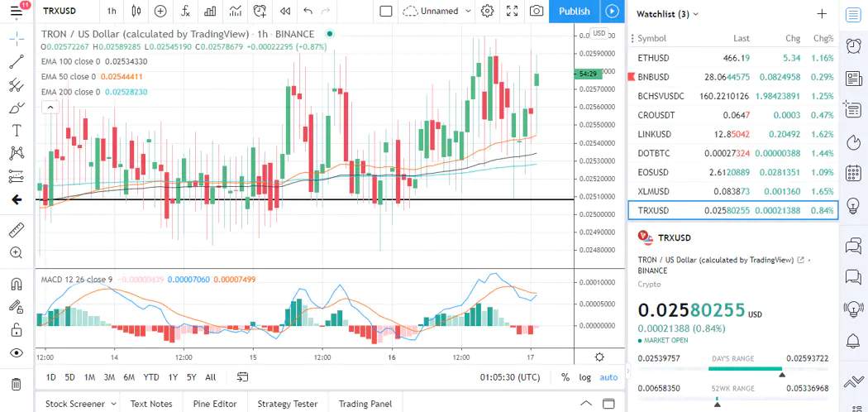Select the ruler measure tool
The image size is (868, 412).
point(17,230)
